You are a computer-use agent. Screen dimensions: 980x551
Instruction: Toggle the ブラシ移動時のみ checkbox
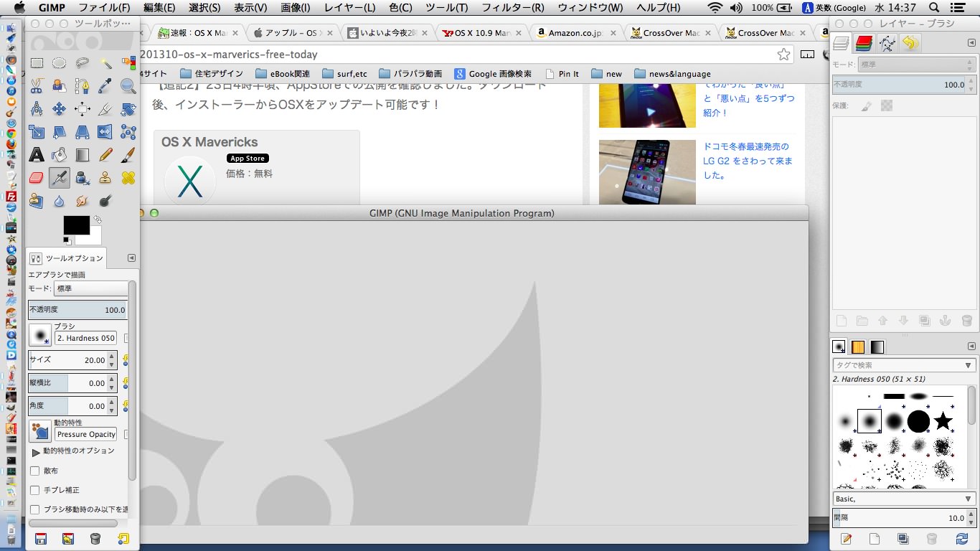(34, 509)
